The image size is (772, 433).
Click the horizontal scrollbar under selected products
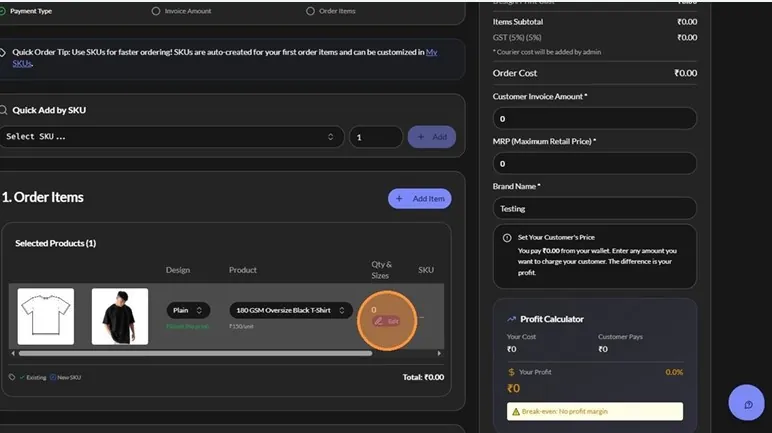[x=195, y=353]
